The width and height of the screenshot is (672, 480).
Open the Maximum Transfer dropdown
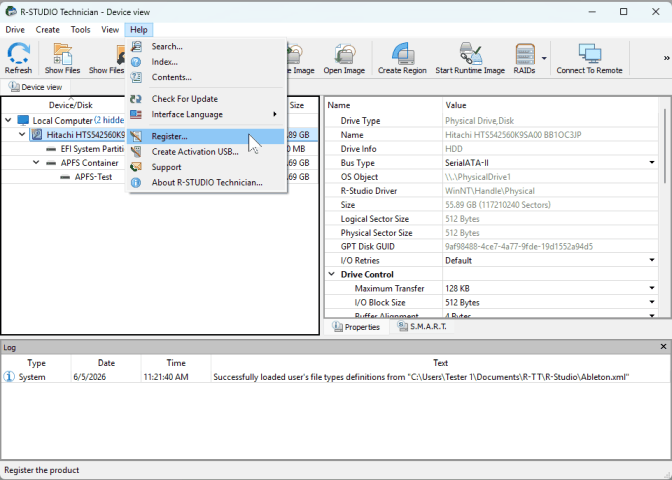[652, 288]
